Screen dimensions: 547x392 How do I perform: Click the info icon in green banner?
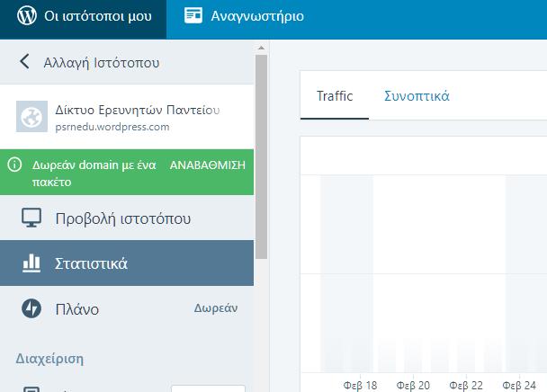[14, 165]
